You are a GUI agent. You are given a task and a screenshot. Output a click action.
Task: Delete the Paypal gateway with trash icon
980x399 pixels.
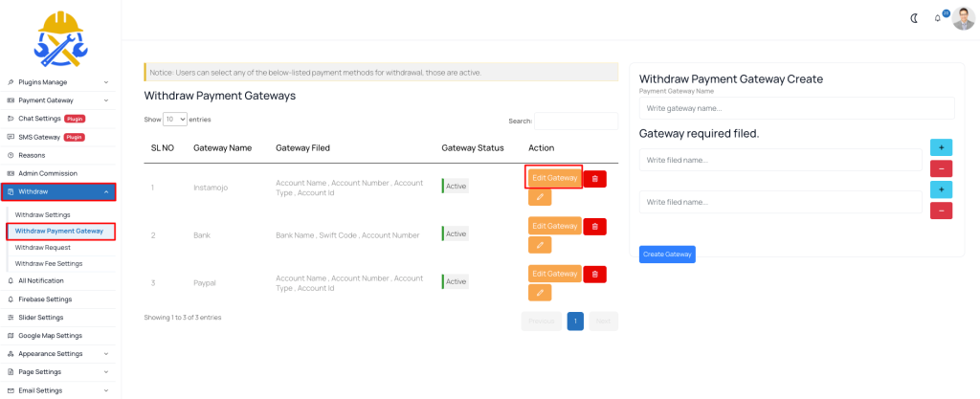[595, 274]
